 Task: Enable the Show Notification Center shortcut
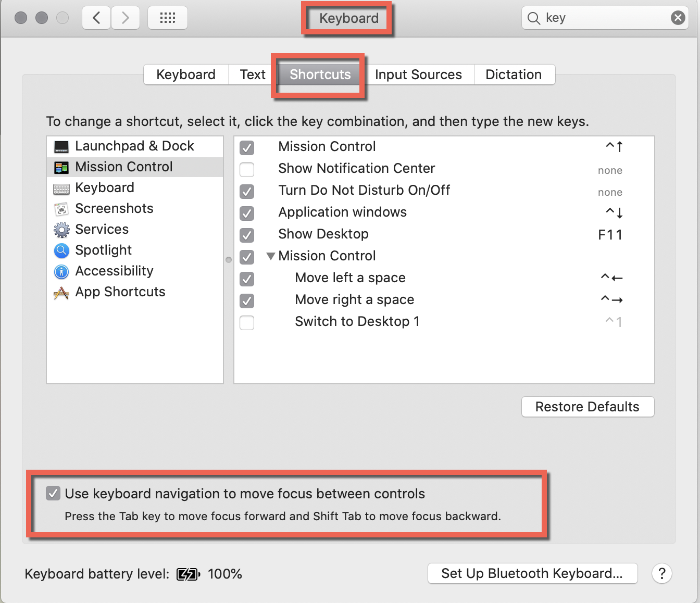(246, 170)
